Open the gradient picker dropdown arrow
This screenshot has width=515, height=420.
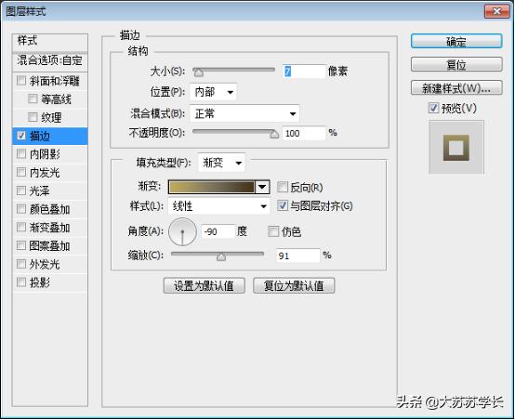click(x=262, y=187)
